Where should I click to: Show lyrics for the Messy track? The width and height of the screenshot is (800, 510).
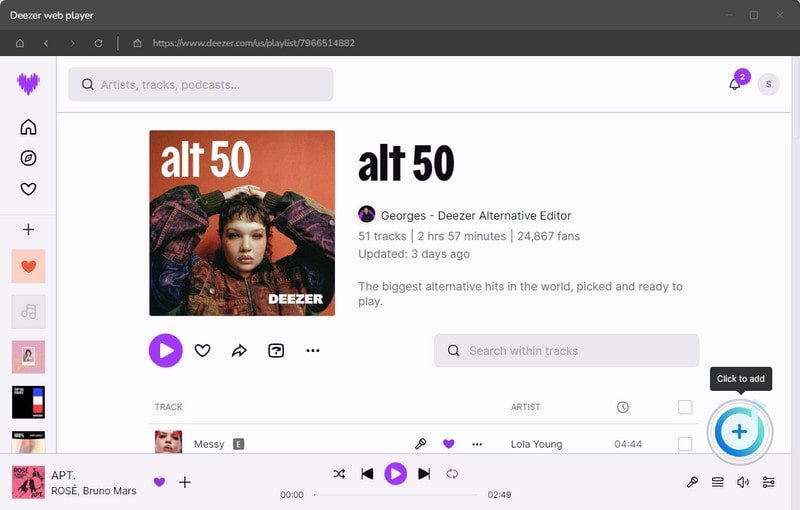(420, 444)
